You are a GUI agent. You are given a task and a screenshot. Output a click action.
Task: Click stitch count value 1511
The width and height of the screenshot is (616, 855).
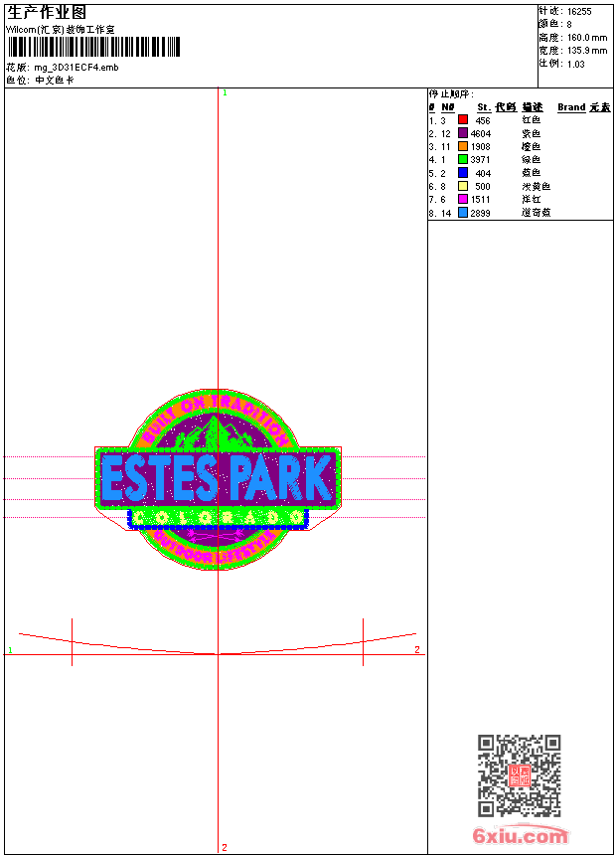[481, 200]
